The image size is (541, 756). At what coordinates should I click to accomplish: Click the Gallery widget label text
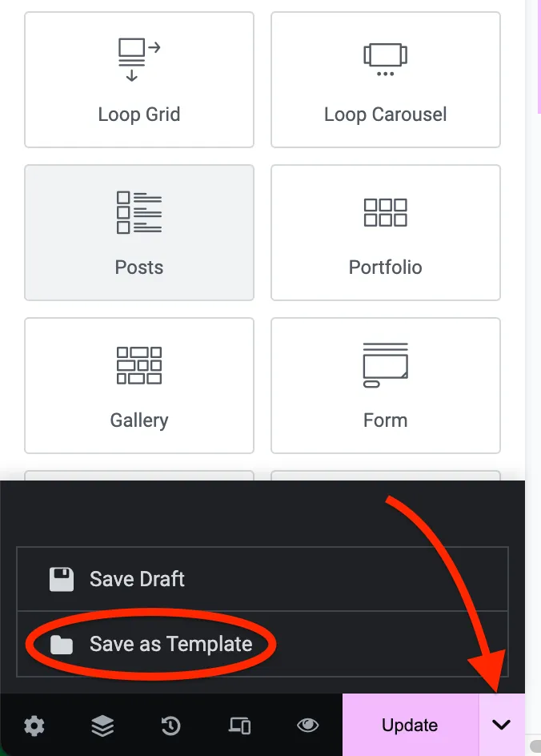139,420
